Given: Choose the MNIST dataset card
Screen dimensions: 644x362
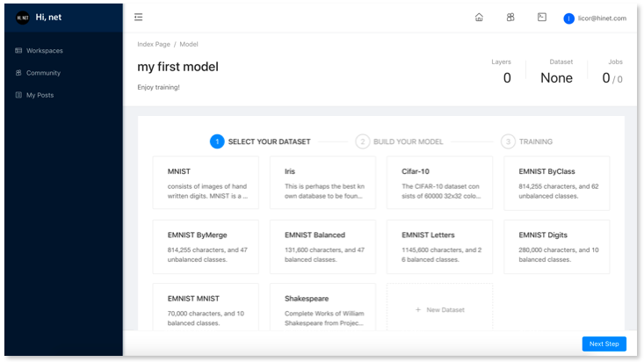Looking at the screenshot, I should (206, 183).
